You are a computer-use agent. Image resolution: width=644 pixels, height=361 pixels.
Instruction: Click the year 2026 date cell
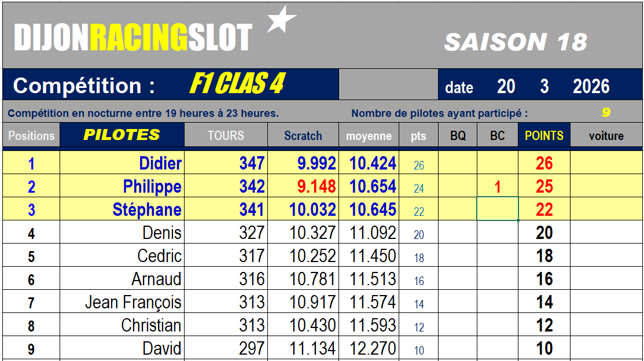591,87
